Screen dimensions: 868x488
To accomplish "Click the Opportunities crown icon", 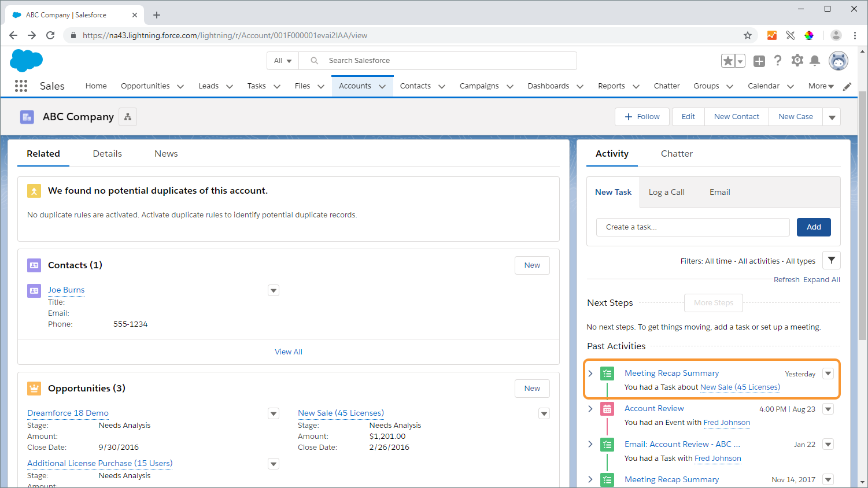I will pyautogui.click(x=34, y=389).
